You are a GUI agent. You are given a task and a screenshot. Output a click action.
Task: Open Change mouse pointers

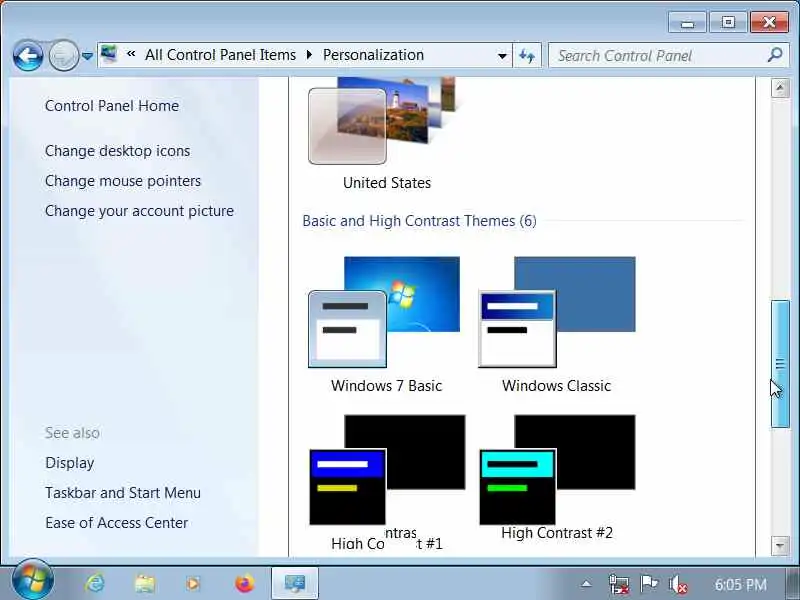click(x=123, y=181)
